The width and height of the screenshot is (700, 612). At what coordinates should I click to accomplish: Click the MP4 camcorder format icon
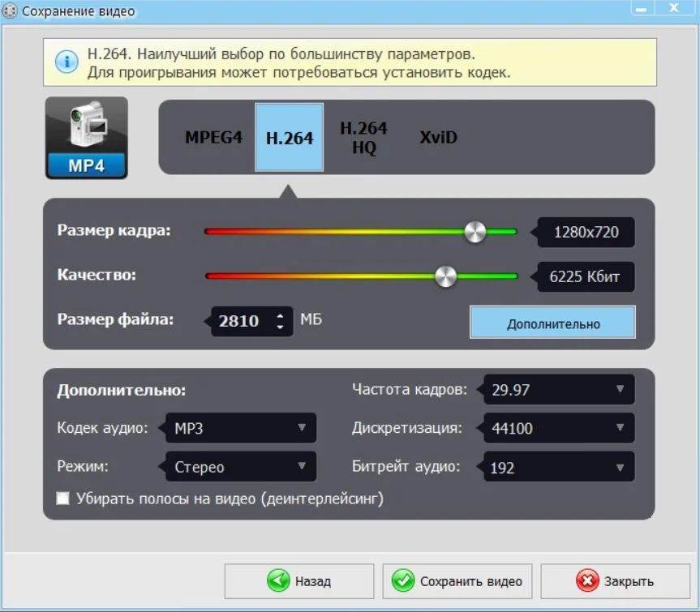pos(87,138)
